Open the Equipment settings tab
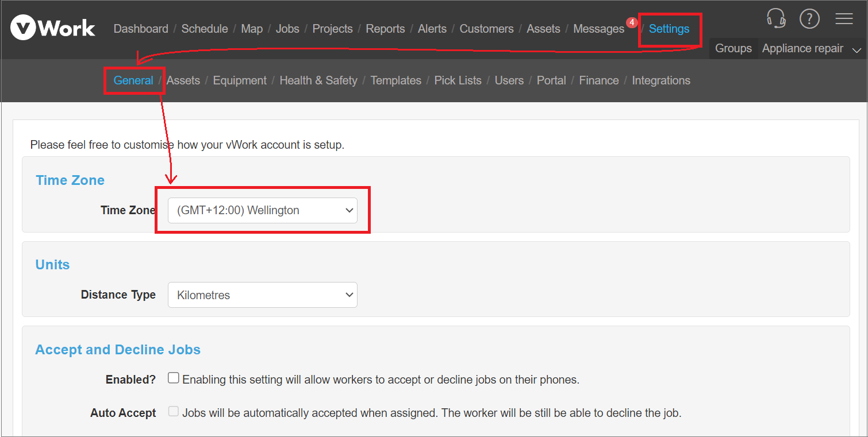868x437 pixels. pos(240,80)
